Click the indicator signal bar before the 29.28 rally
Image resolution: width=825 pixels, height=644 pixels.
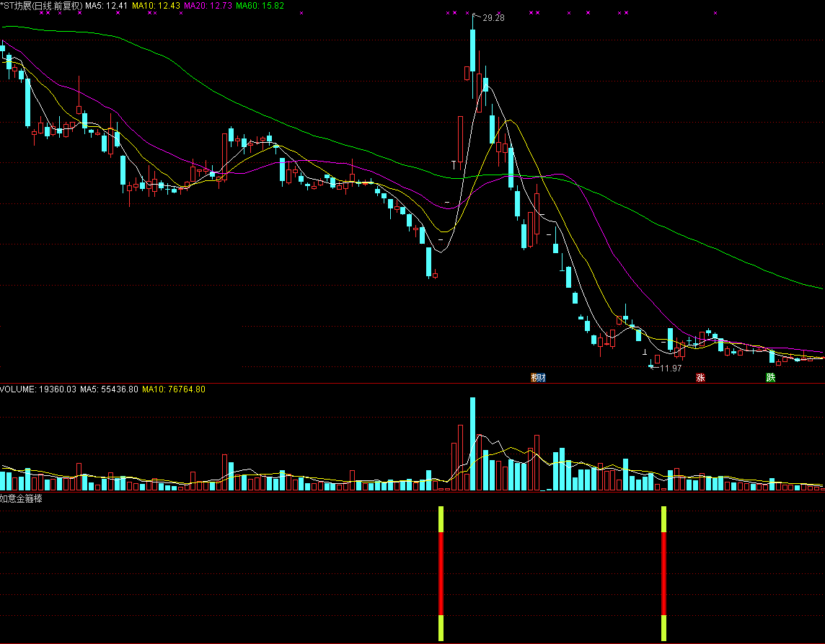coord(441,573)
